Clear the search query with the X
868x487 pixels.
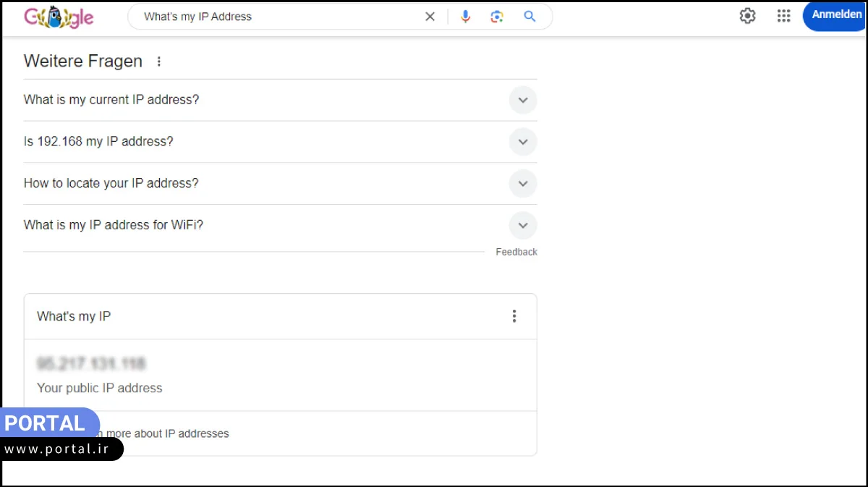pyautogui.click(x=430, y=16)
